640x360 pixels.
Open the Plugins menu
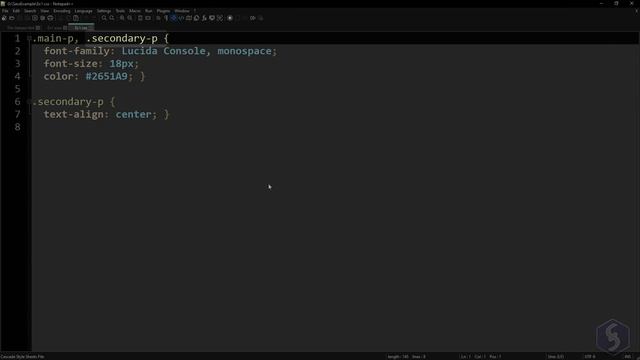tap(163, 11)
